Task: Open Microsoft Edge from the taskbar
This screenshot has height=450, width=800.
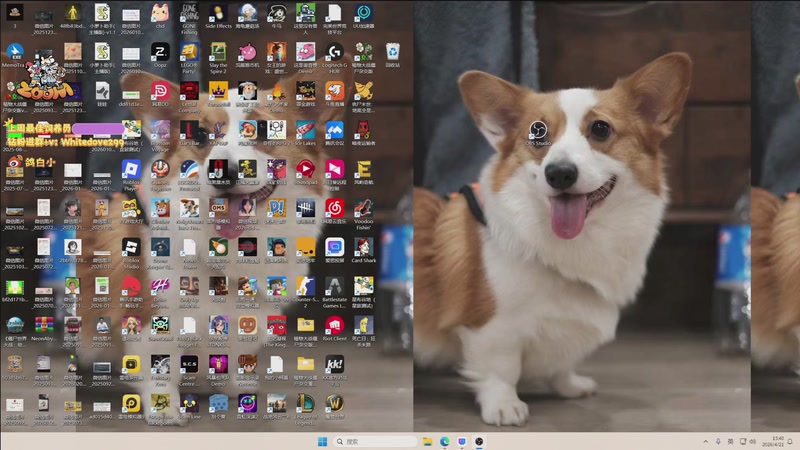Action: click(444, 441)
